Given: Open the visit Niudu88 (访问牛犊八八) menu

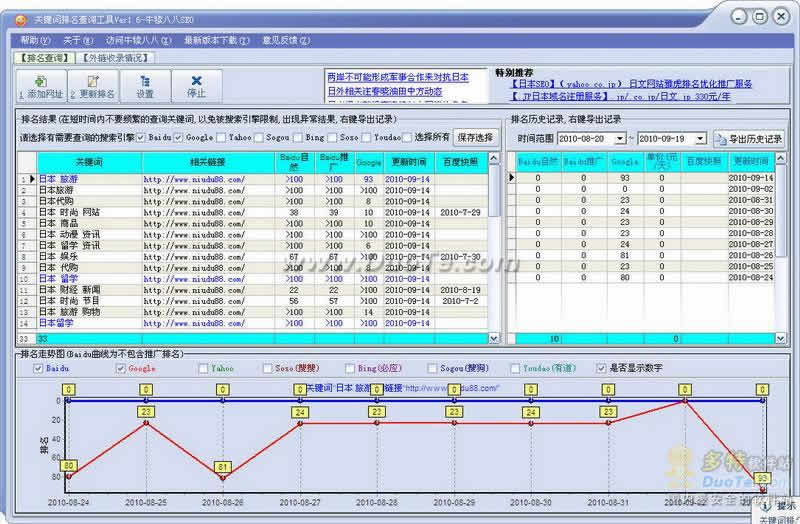Looking at the screenshot, I should [138, 40].
